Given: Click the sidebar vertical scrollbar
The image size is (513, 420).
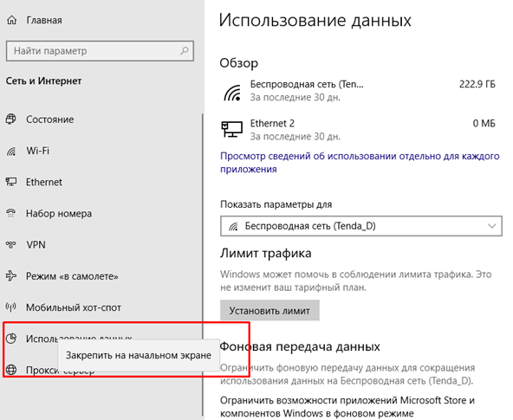Looking at the screenshot, I should point(203,265).
